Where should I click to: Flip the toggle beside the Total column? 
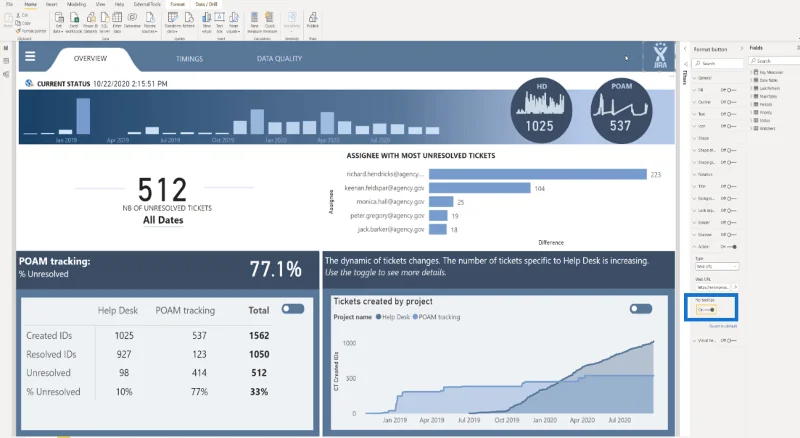293,309
